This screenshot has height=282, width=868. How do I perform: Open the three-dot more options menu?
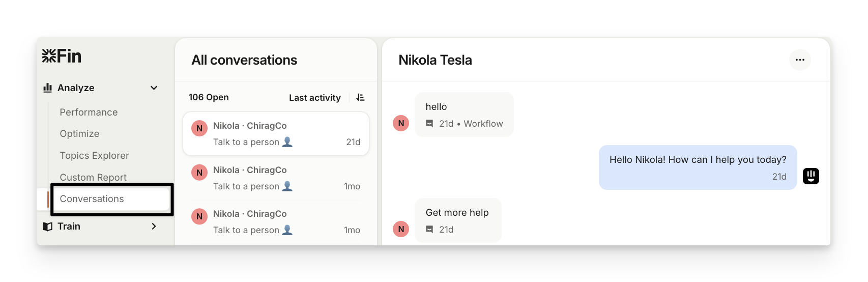point(800,60)
